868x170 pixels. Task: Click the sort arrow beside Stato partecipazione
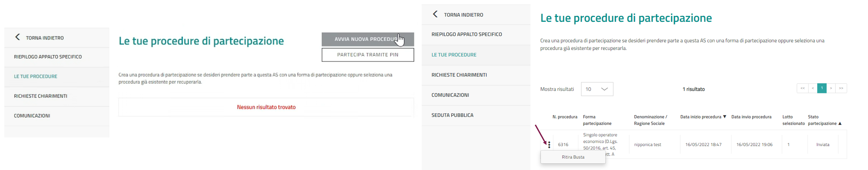tap(840, 124)
